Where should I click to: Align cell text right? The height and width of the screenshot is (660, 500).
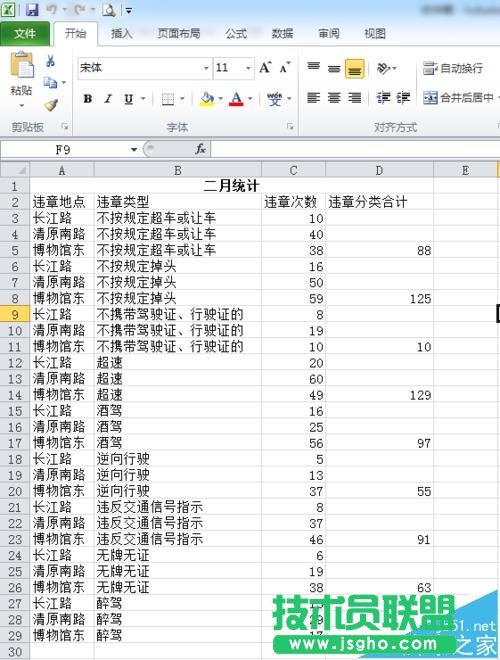[355, 98]
